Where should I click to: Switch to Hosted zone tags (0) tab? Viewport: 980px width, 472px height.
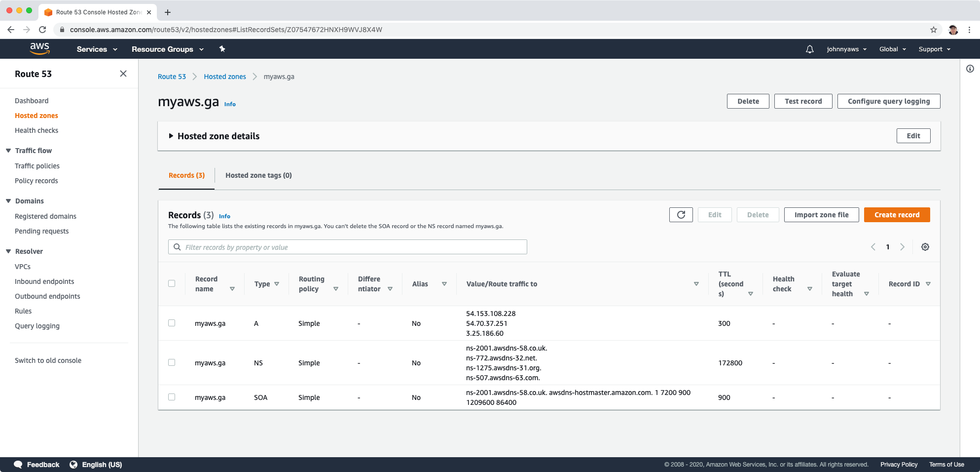click(x=258, y=175)
